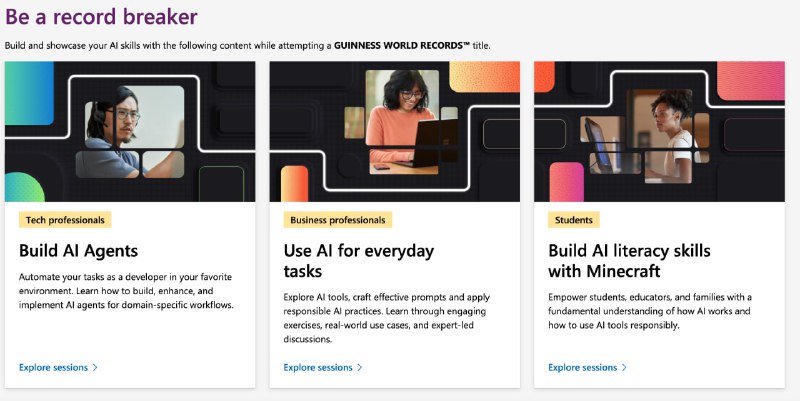Image resolution: width=800 pixels, height=401 pixels.
Task: Click the Build AI Agents card title
Action: pos(79,251)
